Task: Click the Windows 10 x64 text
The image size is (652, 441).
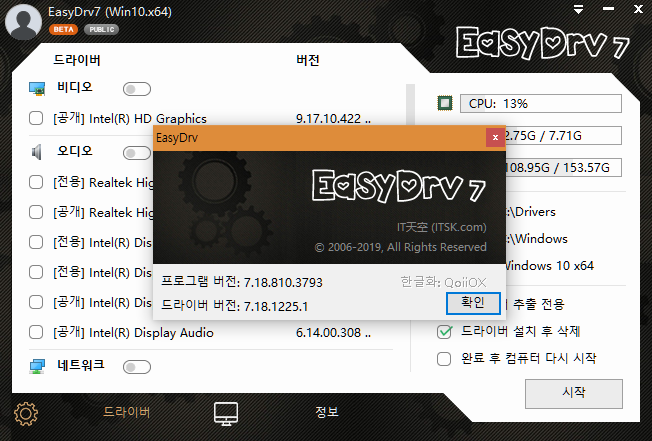Action: coord(550,266)
